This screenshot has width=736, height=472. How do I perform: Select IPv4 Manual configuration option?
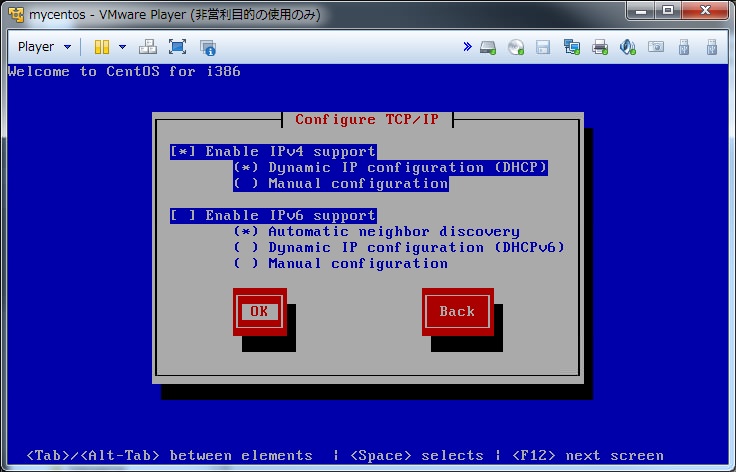(x=341, y=183)
